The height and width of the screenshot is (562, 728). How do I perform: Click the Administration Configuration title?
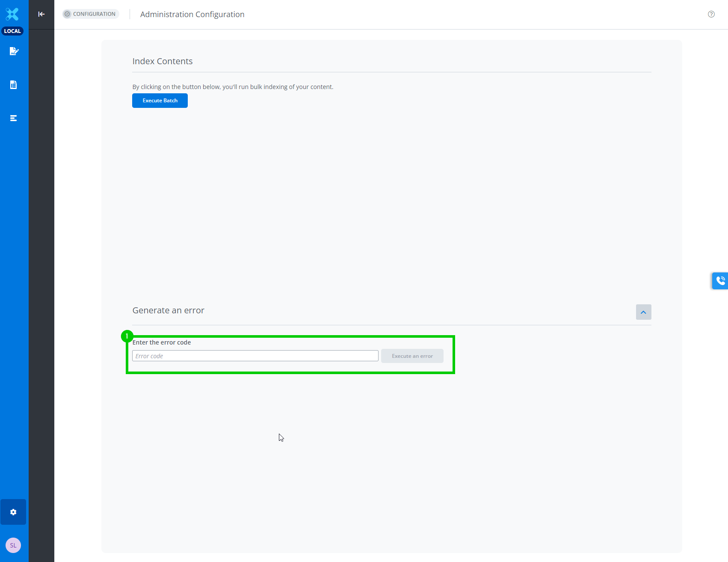click(192, 15)
